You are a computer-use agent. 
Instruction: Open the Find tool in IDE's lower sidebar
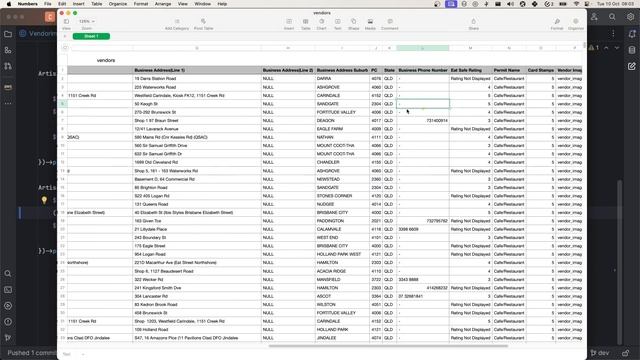8,273
